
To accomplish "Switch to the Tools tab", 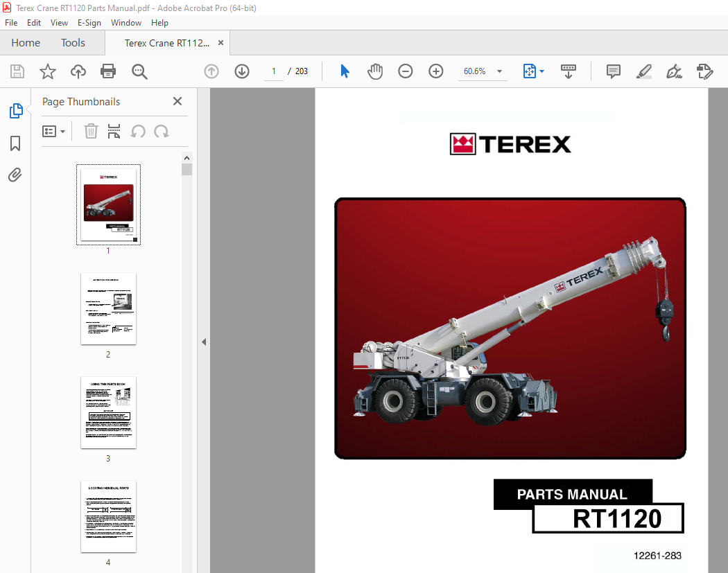I will click(x=73, y=43).
